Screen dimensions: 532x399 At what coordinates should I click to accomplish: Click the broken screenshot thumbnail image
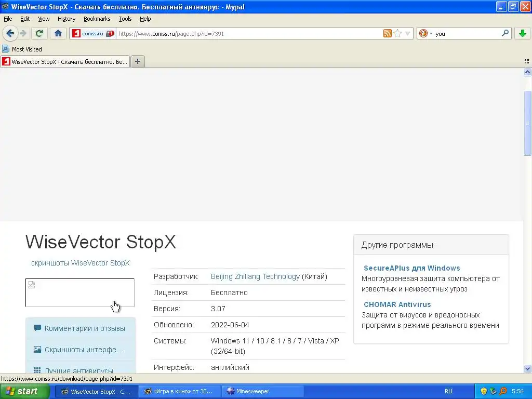[79, 292]
